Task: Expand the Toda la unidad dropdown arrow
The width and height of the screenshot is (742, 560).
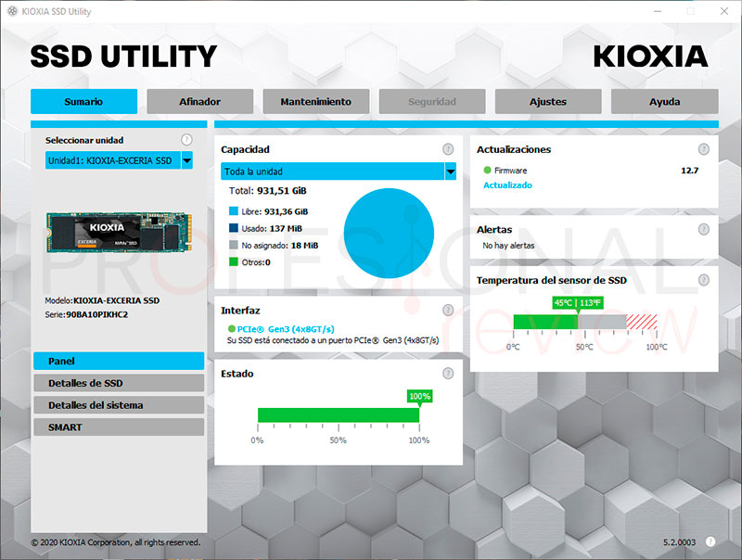Action: [x=451, y=172]
